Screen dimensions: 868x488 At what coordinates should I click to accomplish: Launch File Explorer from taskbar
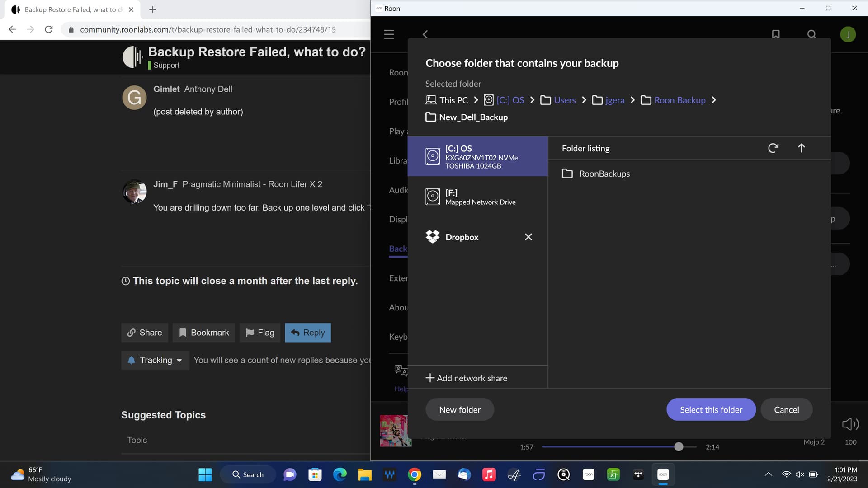[364, 474]
